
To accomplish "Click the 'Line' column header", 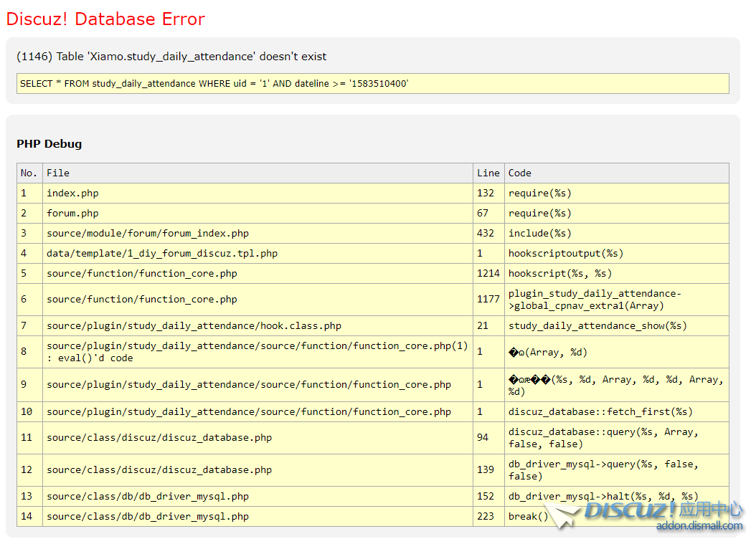I will (x=488, y=173).
